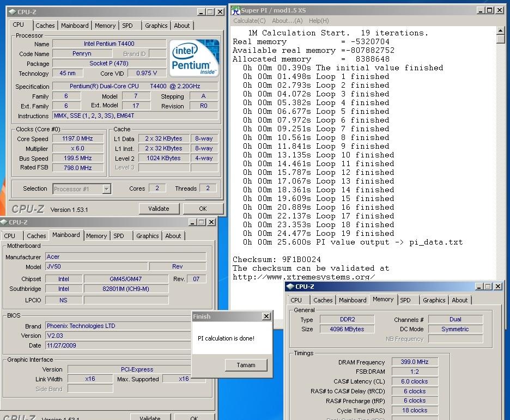The height and width of the screenshot is (420, 510).
Task: Click the Level 2 1024 KBytes value
Action: (x=163, y=159)
